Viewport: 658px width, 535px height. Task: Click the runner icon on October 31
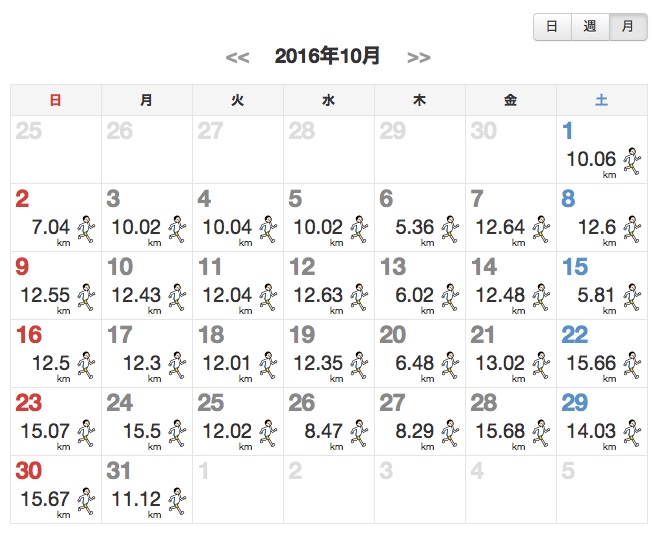(176, 501)
